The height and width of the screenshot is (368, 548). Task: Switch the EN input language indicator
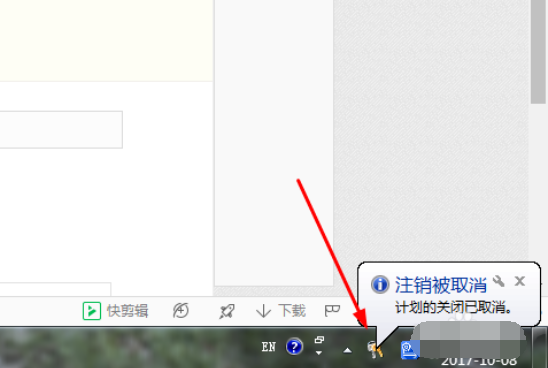pos(268,347)
